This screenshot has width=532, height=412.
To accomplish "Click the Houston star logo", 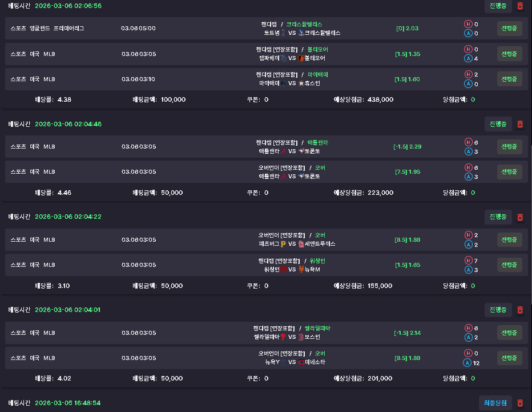I will click(301, 83).
